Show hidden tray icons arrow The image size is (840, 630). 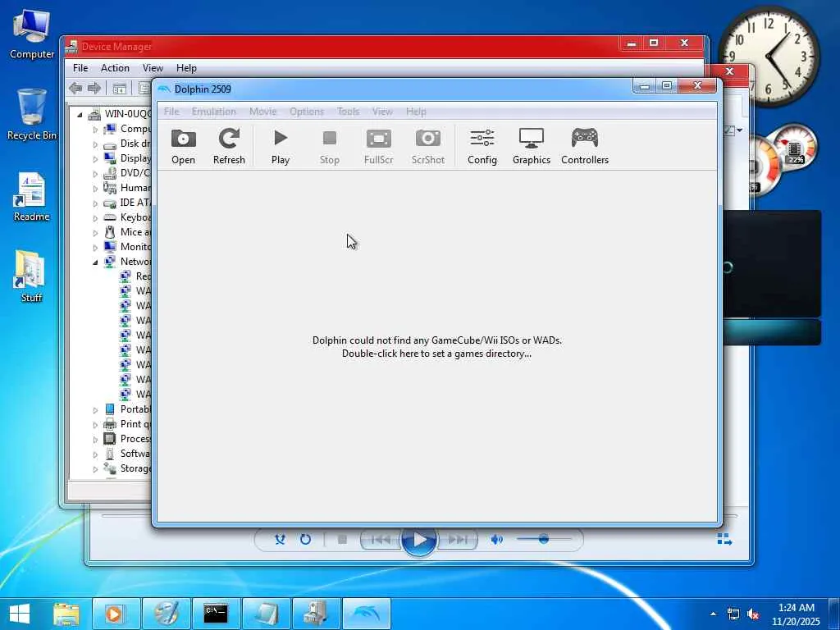pyautogui.click(x=713, y=614)
